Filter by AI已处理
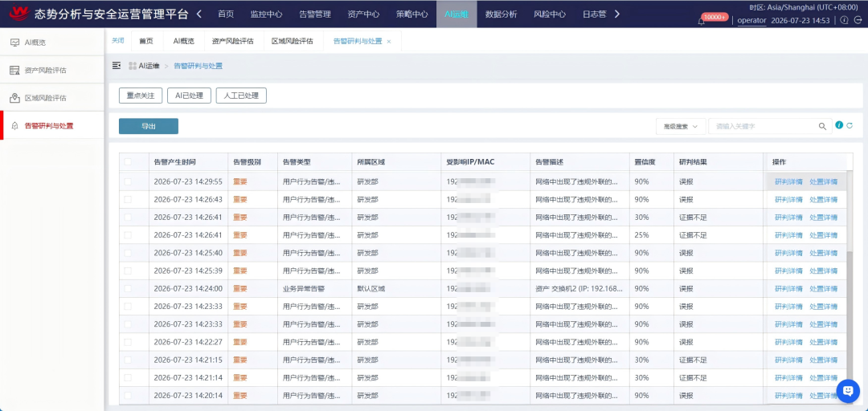 190,96
